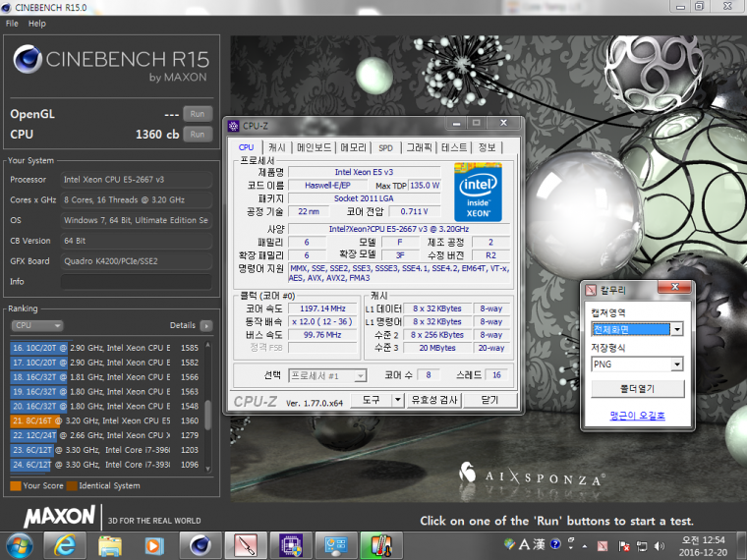Click the Cinebench R15 sphere logo
The image size is (747, 560).
[28, 60]
